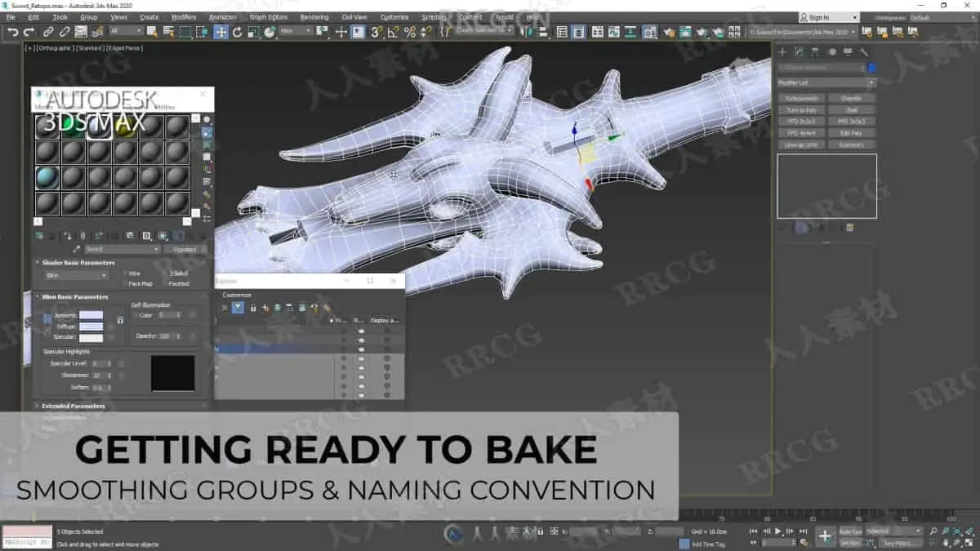Toggle the Auto Key button
Screen dimensions: 980x551
click(851, 531)
